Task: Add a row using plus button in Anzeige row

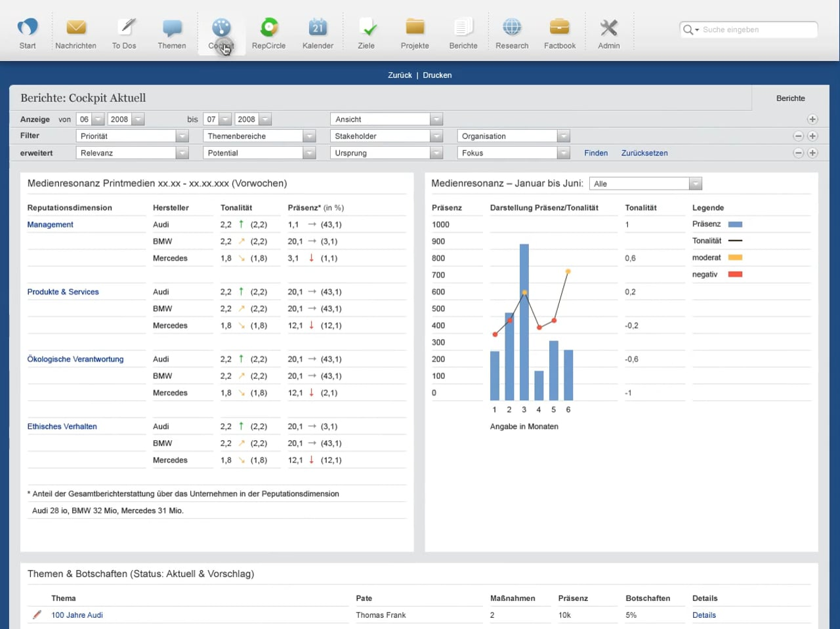Action: pyautogui.click(x=812, y=119)
